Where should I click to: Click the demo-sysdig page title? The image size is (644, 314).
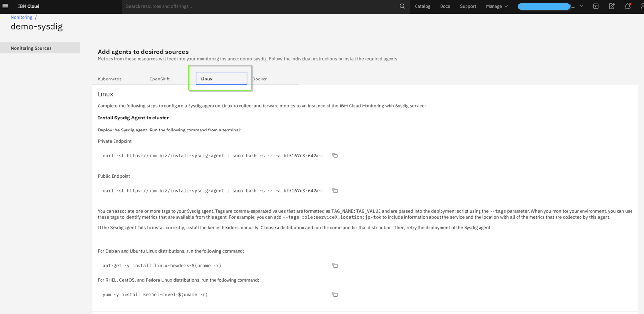[37, 26]
